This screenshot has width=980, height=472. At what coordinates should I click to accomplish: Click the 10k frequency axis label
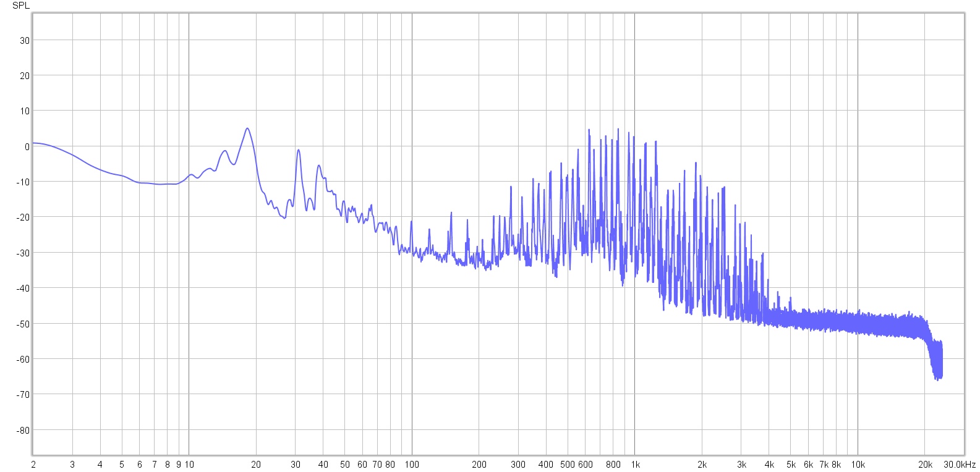coord(858,465)
